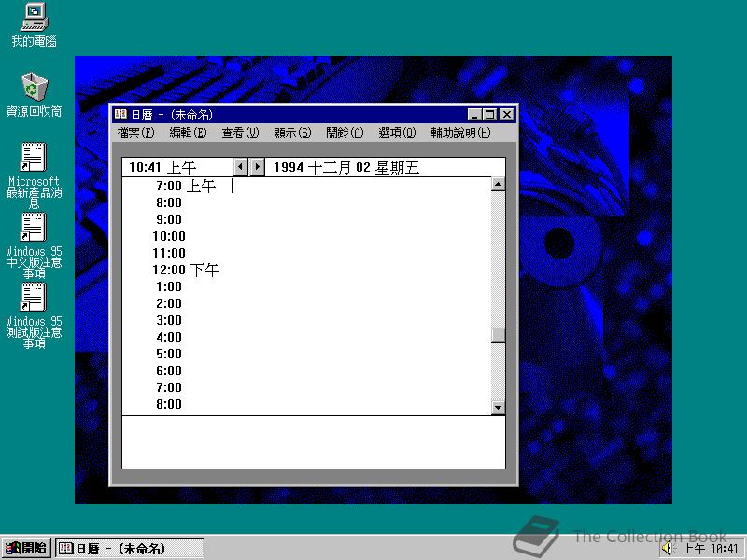
Task: Open the 鬧鈴(A) menu
Action: tap(345, 133)
